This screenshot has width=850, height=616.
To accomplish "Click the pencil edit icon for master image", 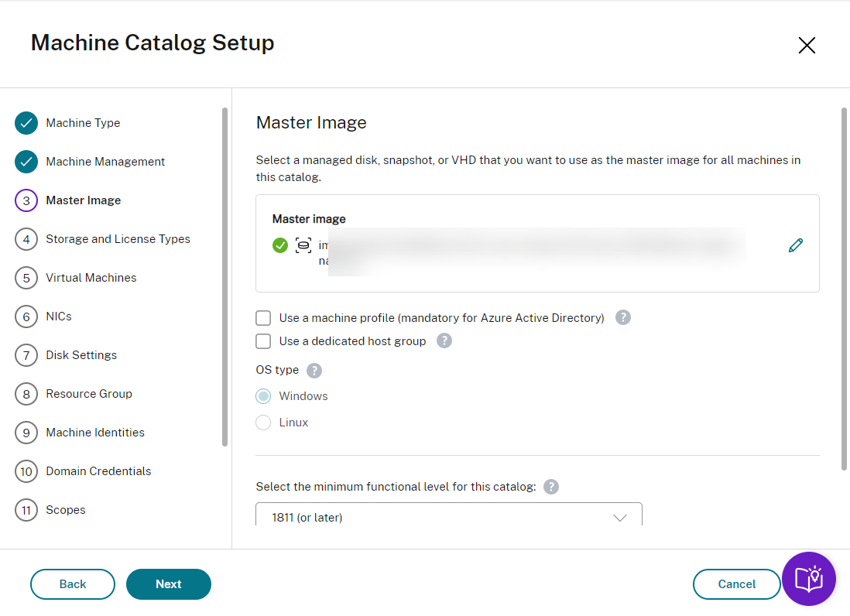I will [x=795, y=245].
